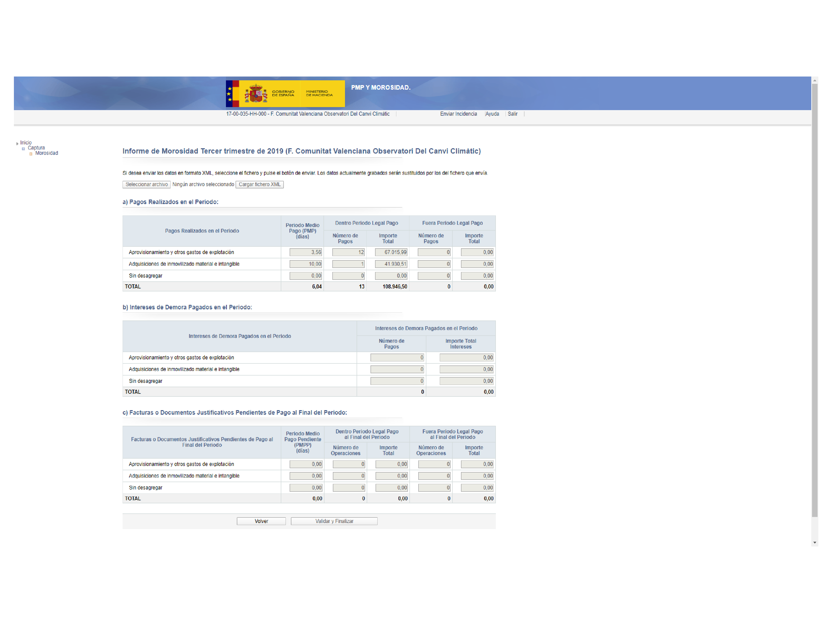Click Cargar fichero XML button
The image size is (834, 644).
tap(260, 184)
